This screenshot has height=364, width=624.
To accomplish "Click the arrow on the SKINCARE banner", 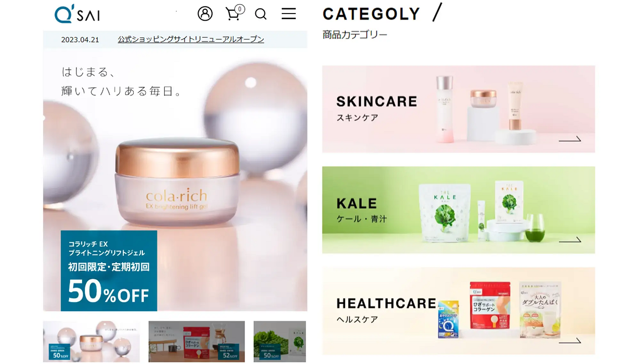I will click(570, 139).
